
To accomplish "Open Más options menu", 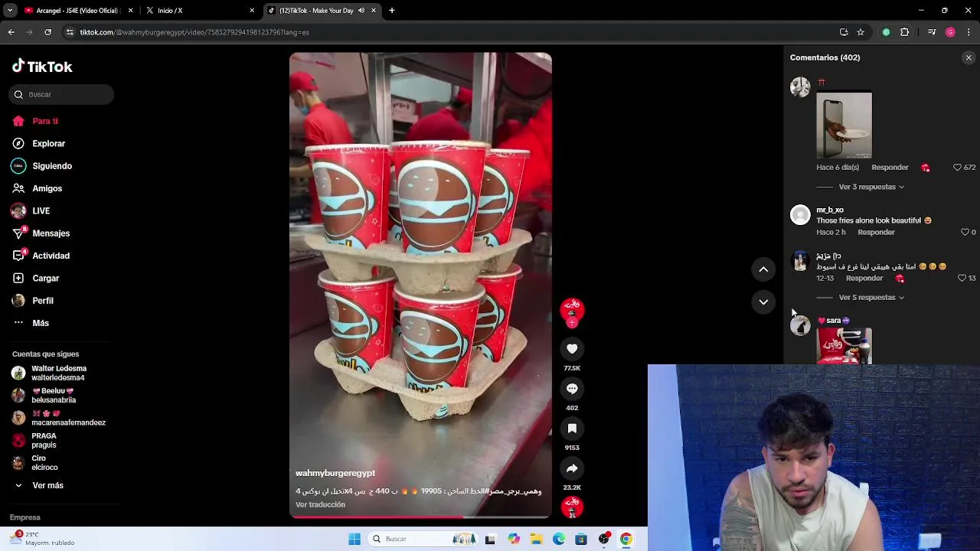I will (x=40, y=323).
